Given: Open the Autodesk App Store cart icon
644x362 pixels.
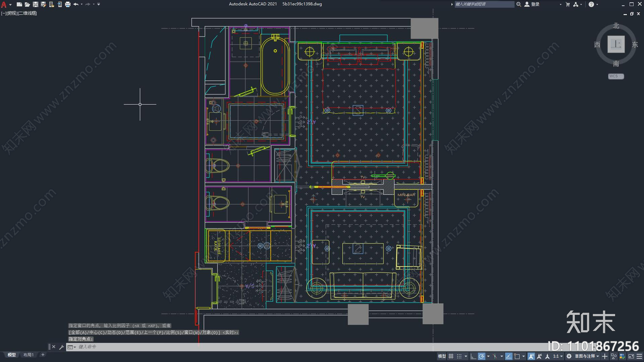Looking at the screenshot, I should coord(568,4).
